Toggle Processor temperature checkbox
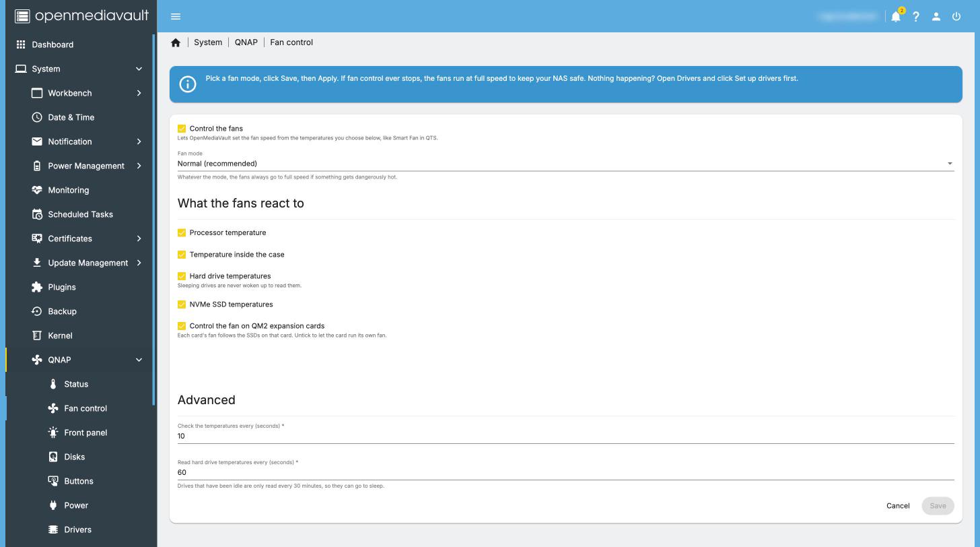The image size is (980, 547). [x=182, y=233]
